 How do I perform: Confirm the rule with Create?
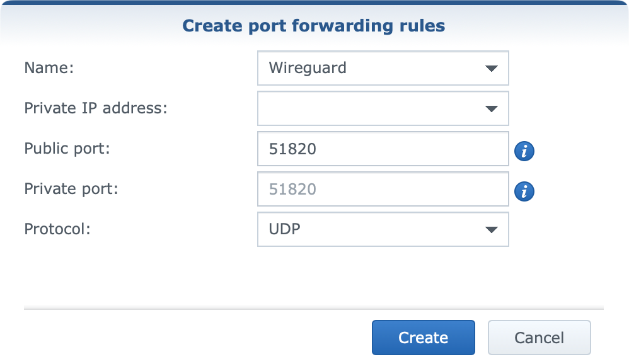(x=423, y=338)
